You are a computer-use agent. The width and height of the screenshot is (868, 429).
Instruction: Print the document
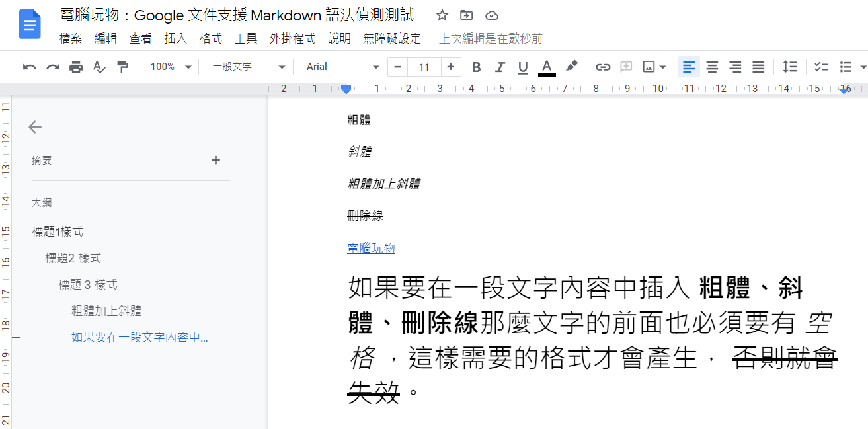pos(76,67)
